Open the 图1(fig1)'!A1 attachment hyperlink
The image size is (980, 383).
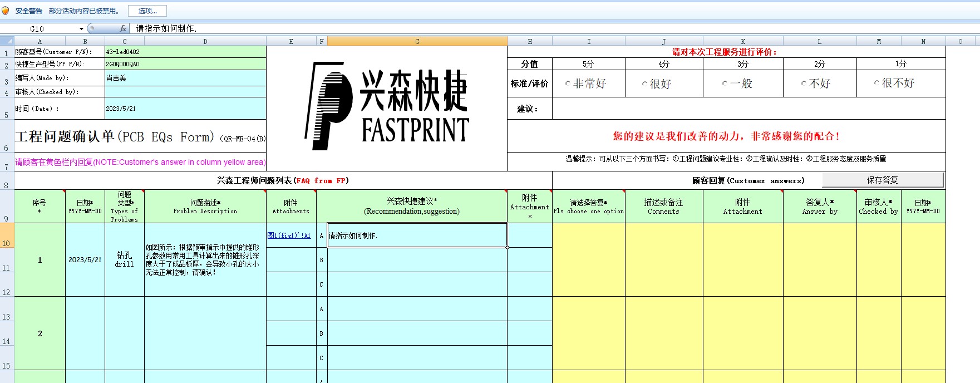(289, 235)
